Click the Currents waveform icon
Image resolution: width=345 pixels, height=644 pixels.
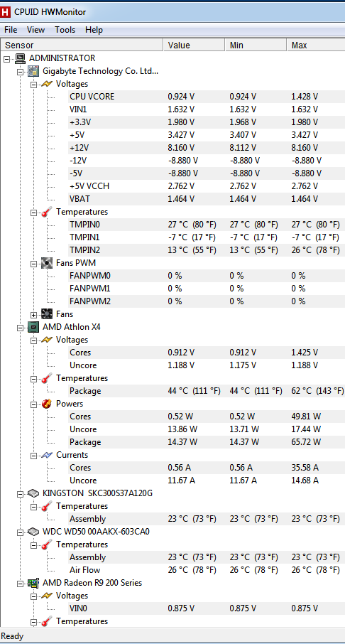pos(47,455)
